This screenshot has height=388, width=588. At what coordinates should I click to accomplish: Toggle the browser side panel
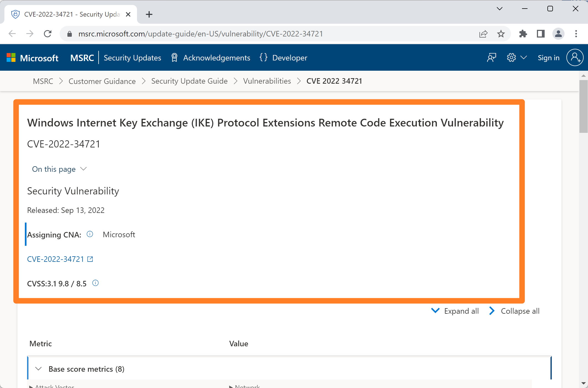(541, 34)
